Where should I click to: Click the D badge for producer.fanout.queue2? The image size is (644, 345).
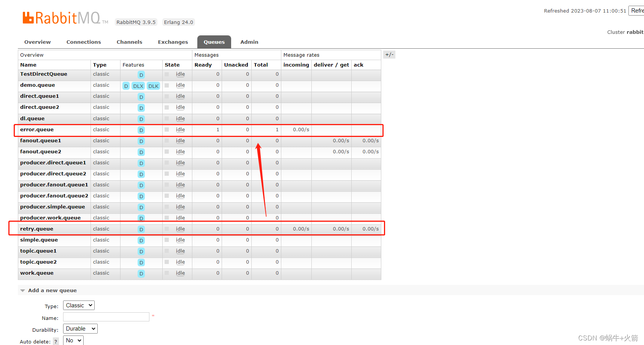click(x=141, y=196)
